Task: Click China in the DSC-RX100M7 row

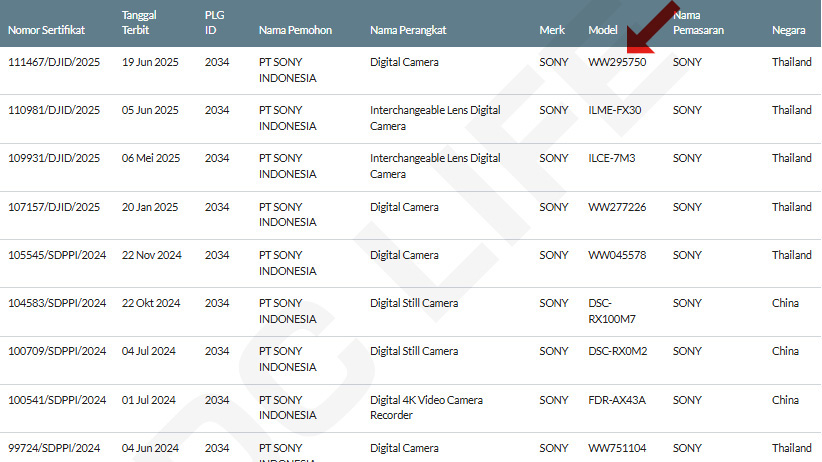Action: [785, 303]
